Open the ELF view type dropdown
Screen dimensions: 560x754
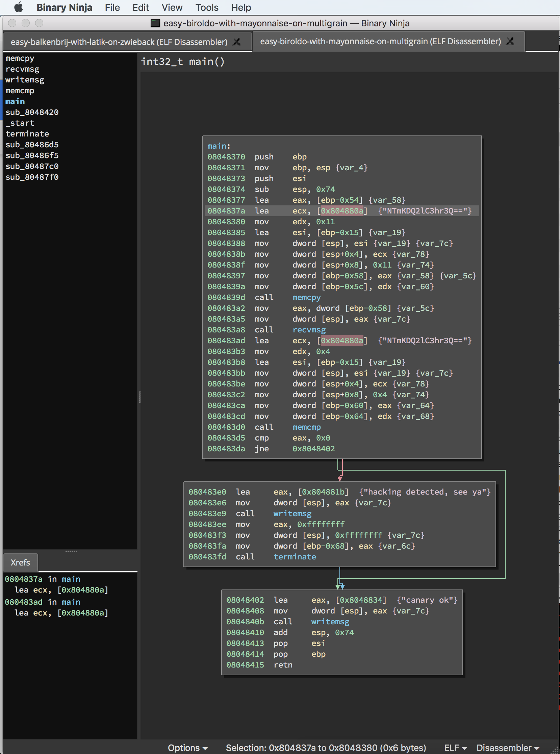point(455,747)
